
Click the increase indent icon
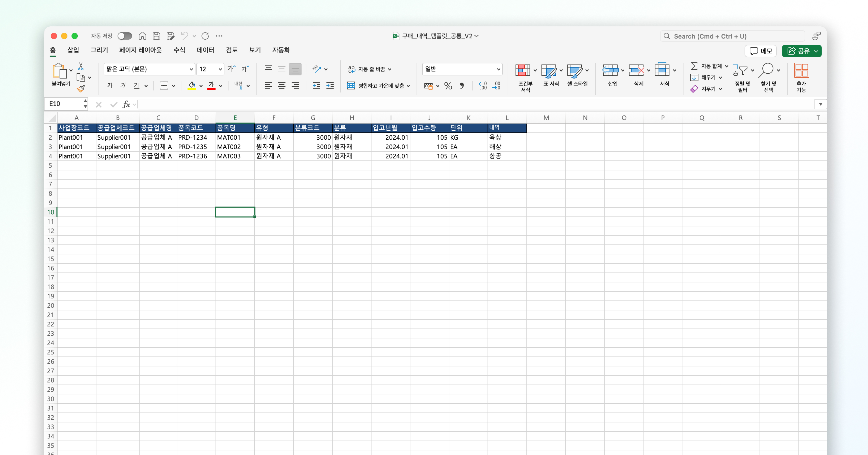click(330, 86)
